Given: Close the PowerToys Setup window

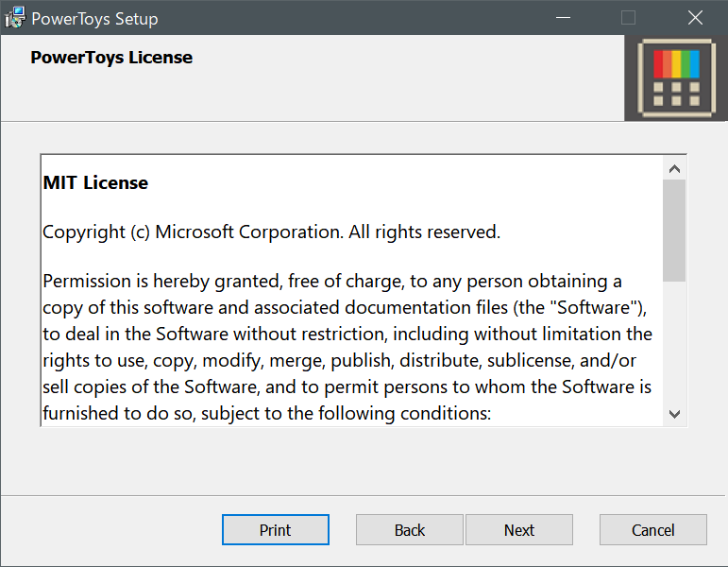Looking at the screenshot, I should coord(695,18).
